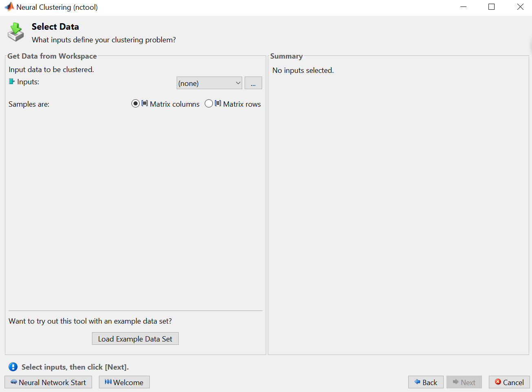Click the Select Data download icon
This screenshot has width=532, height=392.
click(16, 32)
